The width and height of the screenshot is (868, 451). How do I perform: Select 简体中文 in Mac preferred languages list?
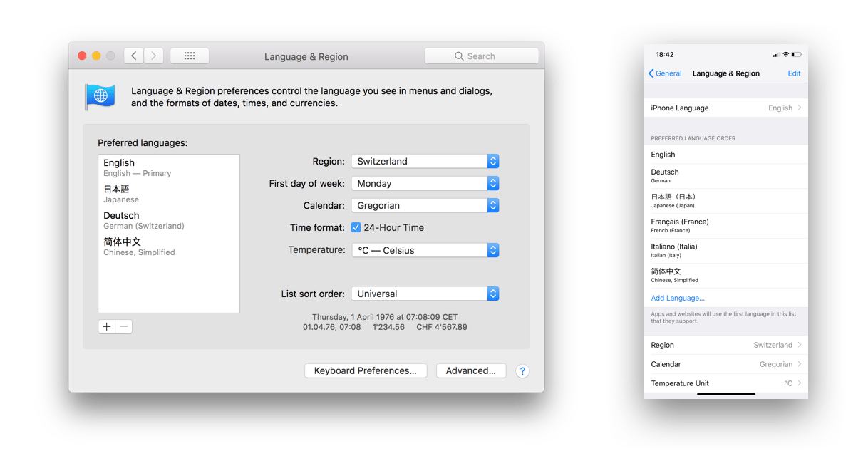point(169,247)
